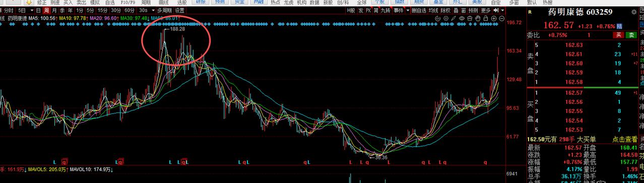
Task: Toggle the H股 chart option
Action: [352, 10]
